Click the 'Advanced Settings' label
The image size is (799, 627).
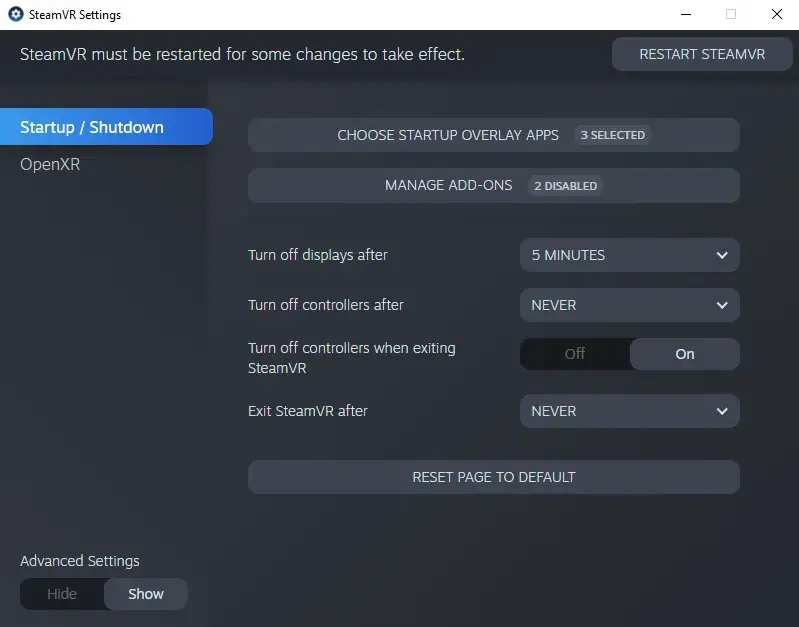pos(79,561)
